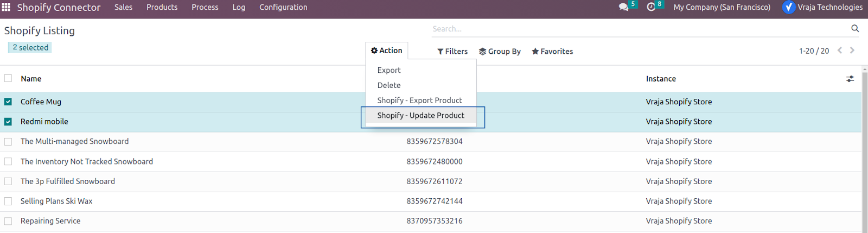This screenshot has height=233, width=868.
Task: Click Vraja Shopify Store in Repairing Service row
Action: click(679, 221)
